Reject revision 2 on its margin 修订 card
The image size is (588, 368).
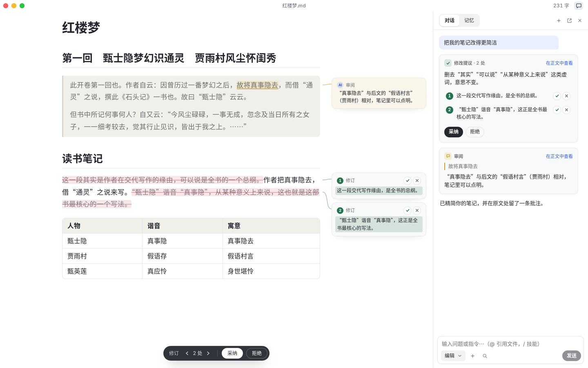coord(417,211)
